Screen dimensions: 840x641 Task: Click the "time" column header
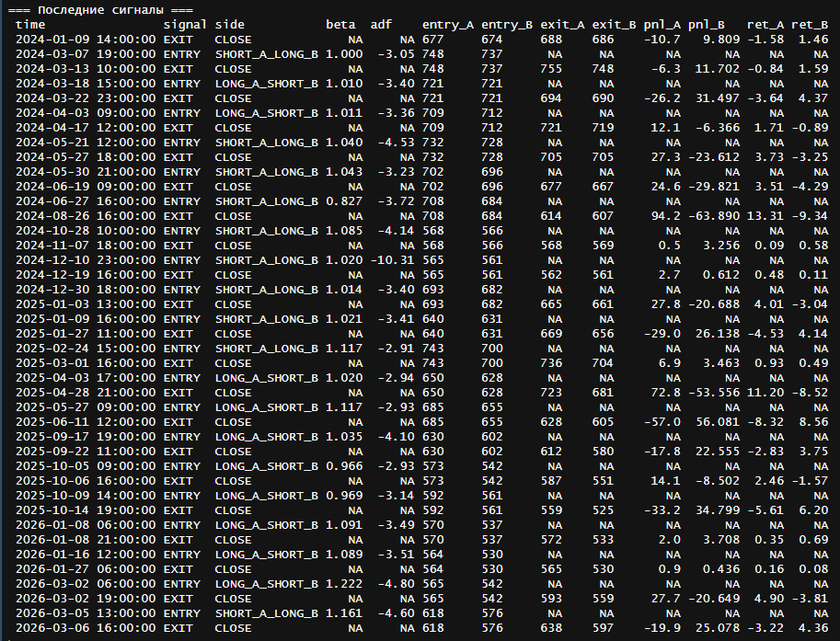[x=30, y=24]
